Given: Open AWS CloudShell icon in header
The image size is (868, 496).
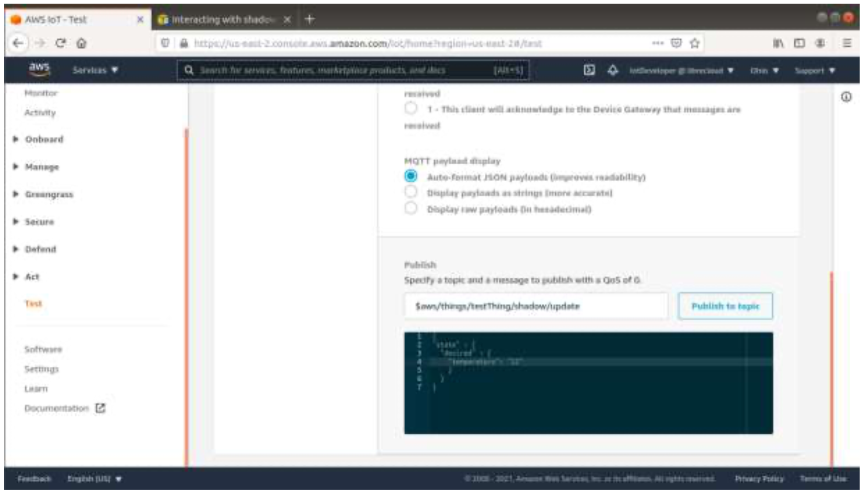Looking at the screenshot, I should 589,70.
